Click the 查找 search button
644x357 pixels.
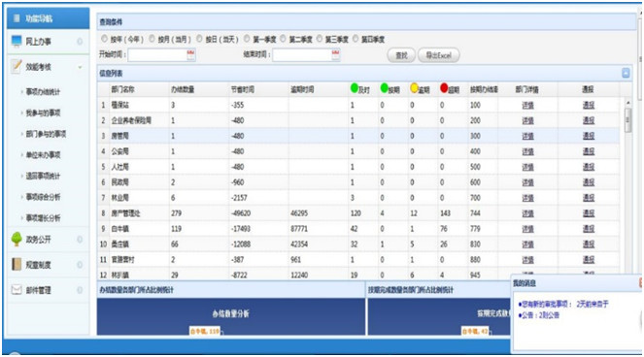coord(401,55)
